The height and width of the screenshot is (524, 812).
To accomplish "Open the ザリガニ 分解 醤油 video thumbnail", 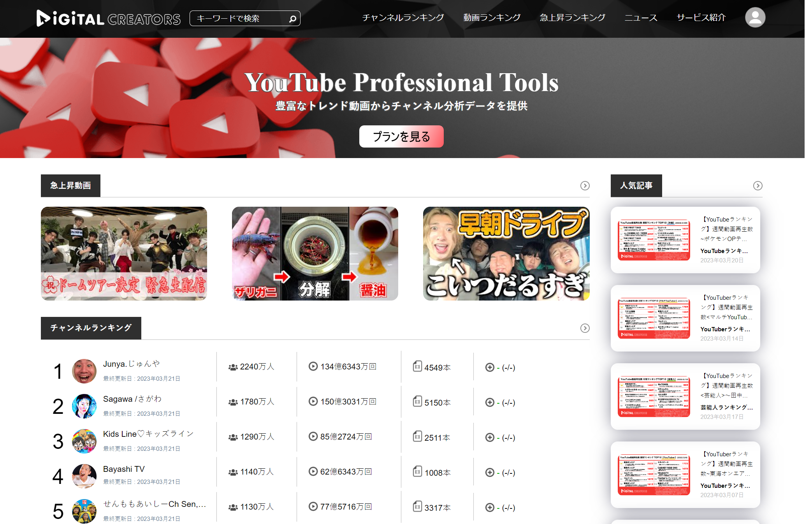I will pos(315,253).
